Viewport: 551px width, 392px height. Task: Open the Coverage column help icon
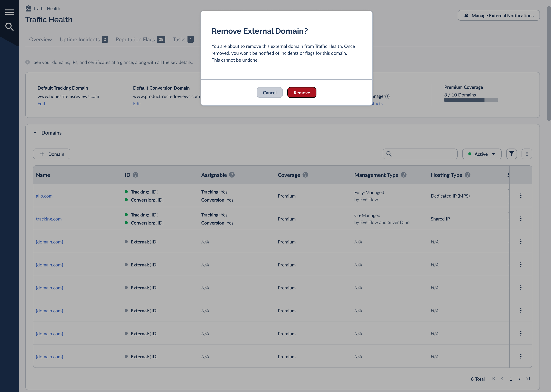pyautogui.click(x=305, y=175)
